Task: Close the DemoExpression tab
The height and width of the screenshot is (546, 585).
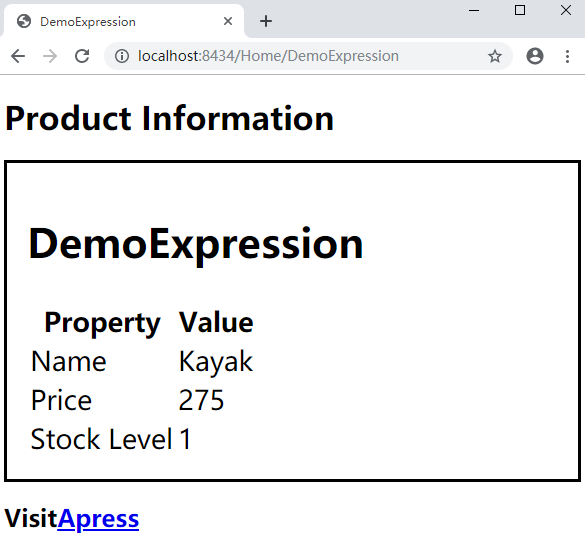Action: point(228,21)
